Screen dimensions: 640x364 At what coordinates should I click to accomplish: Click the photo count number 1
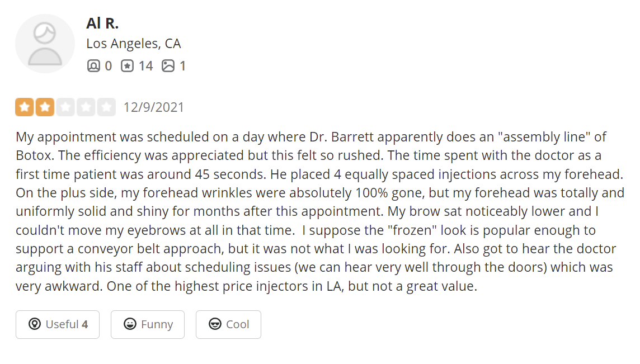click(x=182, y=66)
